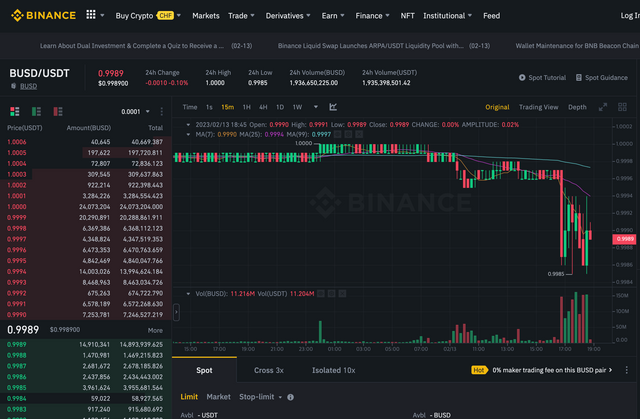Hide the Vol indicator eye icon
Image resolution: width=640 pixels, height=419 pixels.
click(x=321, y=293)
